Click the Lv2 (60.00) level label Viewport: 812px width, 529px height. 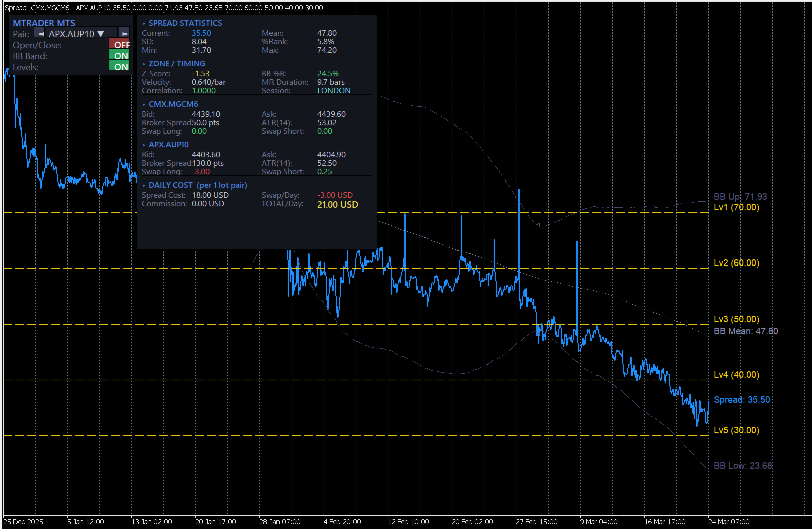click(736, 263)
